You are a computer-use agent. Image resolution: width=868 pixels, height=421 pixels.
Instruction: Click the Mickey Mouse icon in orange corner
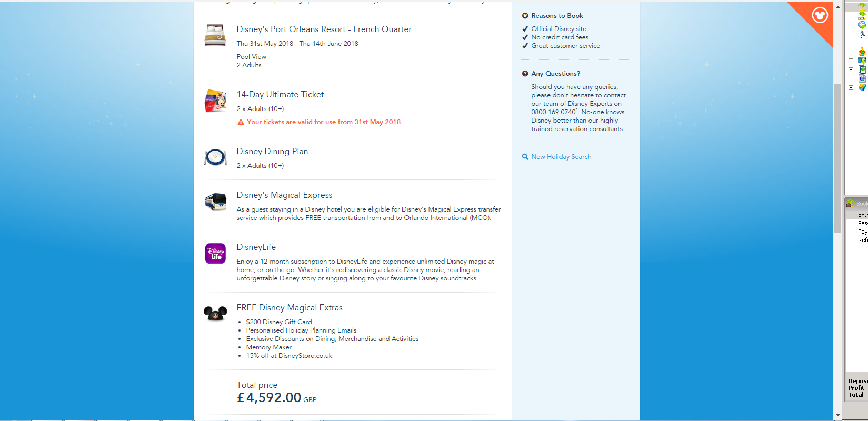coord(820,15)
